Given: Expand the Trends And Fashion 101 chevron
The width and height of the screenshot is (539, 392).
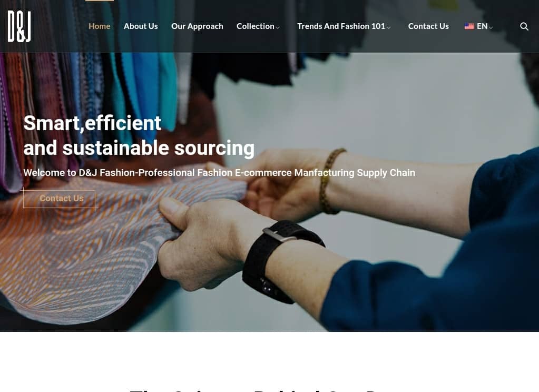Looking at the screenshot, I should coord(388,27).
